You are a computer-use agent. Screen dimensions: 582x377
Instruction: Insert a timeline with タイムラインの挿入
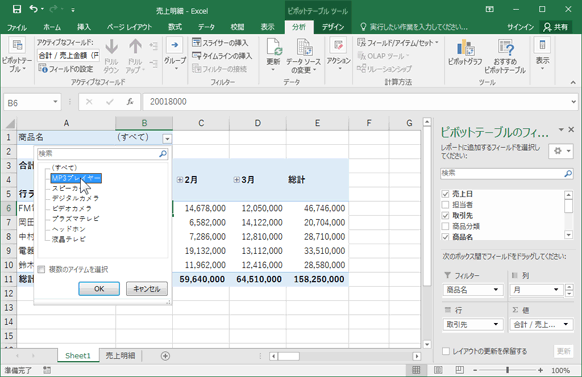coord(222,56)
